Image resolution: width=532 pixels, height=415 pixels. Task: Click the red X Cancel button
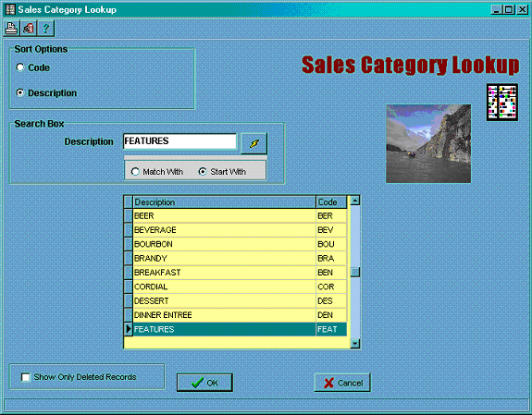pos(342,383)
